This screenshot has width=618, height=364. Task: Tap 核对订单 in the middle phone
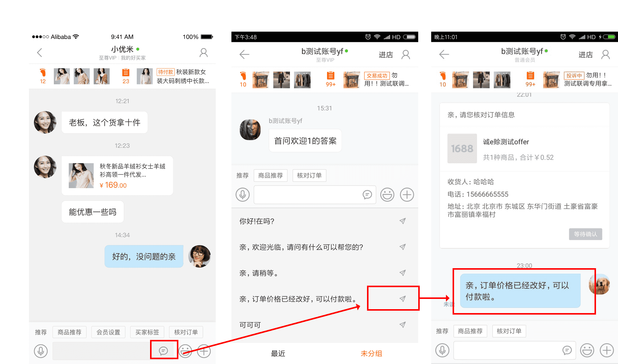[x=309, y=175]
